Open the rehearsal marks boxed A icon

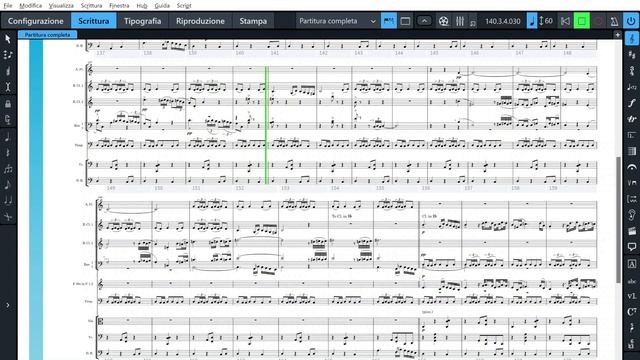[x=631, y=264]
